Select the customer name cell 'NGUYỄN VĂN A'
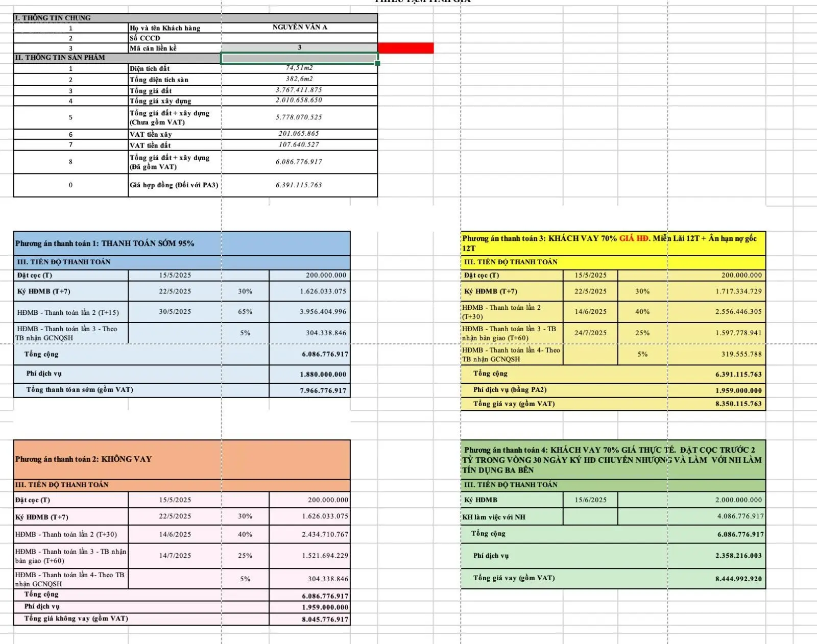The image size is (817, 644). (x=299, y=28)
